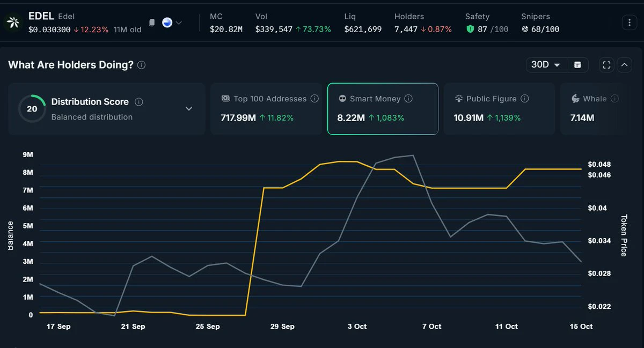Select the Smart Money tab
The height and width of the screenshot is (348, 644).
coord(383,109)
